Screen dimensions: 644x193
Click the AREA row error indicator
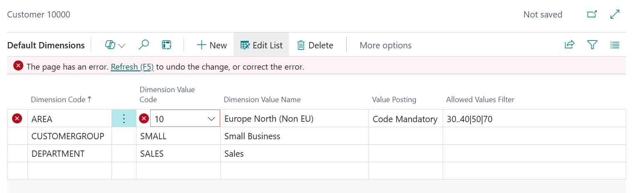click(x=17, y=119)
